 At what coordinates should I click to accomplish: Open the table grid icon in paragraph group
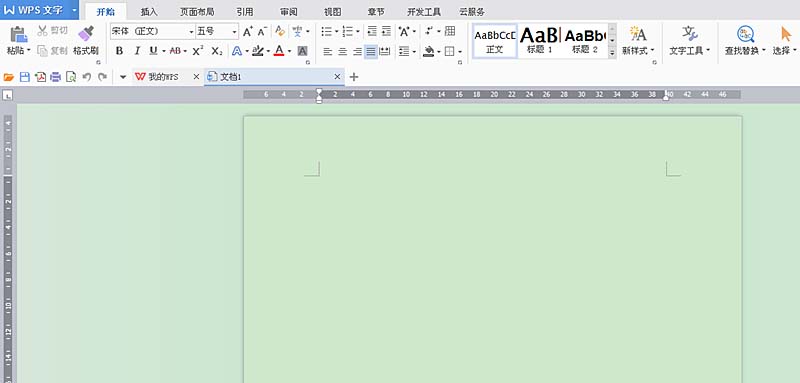coord(450,32)
